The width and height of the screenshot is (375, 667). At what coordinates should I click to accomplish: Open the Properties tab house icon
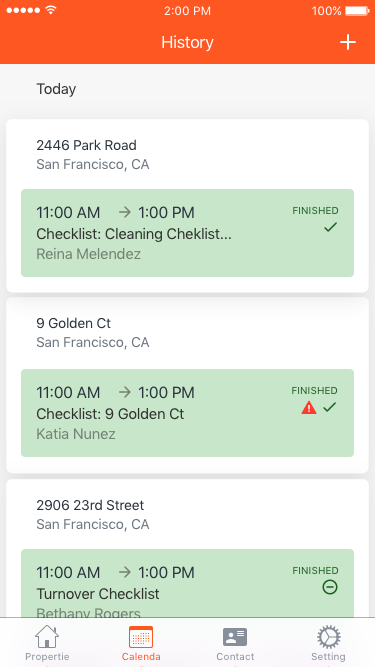47,637
